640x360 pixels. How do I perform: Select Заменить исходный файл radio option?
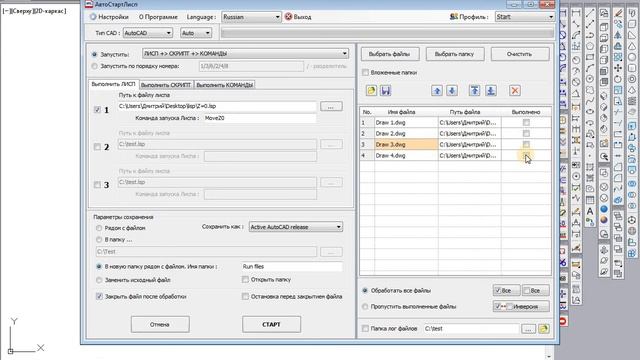click(99, 280)
